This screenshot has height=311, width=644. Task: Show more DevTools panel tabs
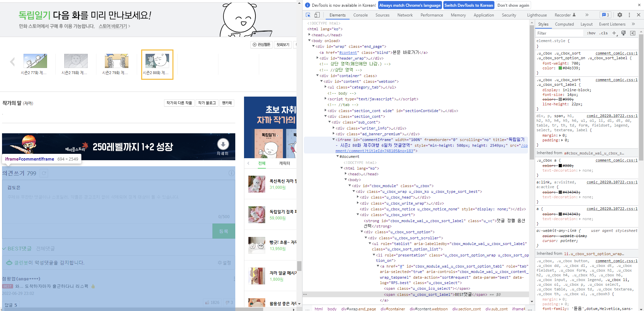(587, 15)
